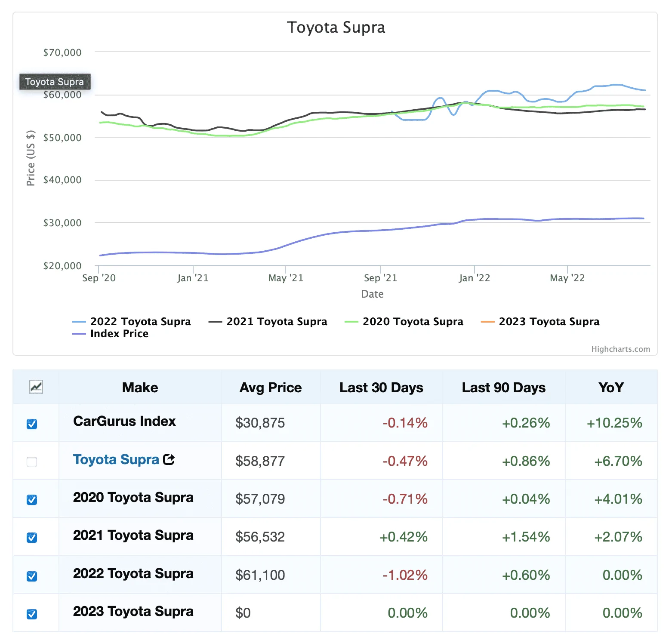
Task: Click the +1.54% last 90 days value
Action: [x=526, y=537]
